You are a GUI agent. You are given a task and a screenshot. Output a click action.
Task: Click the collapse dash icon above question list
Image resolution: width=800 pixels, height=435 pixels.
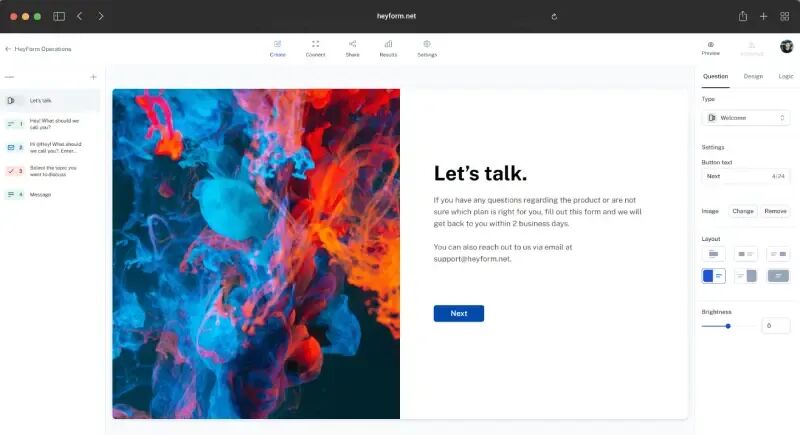click(9, 77)
